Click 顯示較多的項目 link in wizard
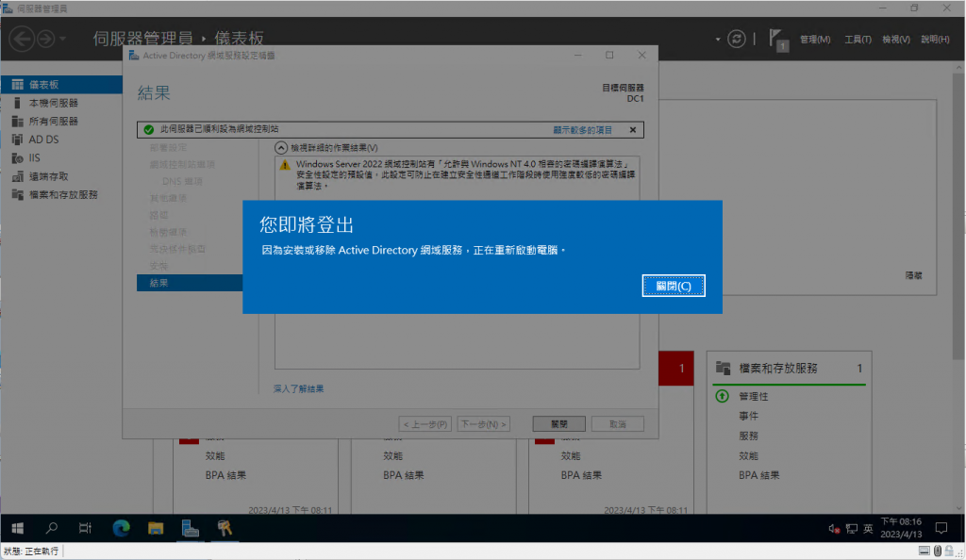The width and height of the screenshot is (966, 560). click(582, 130)
